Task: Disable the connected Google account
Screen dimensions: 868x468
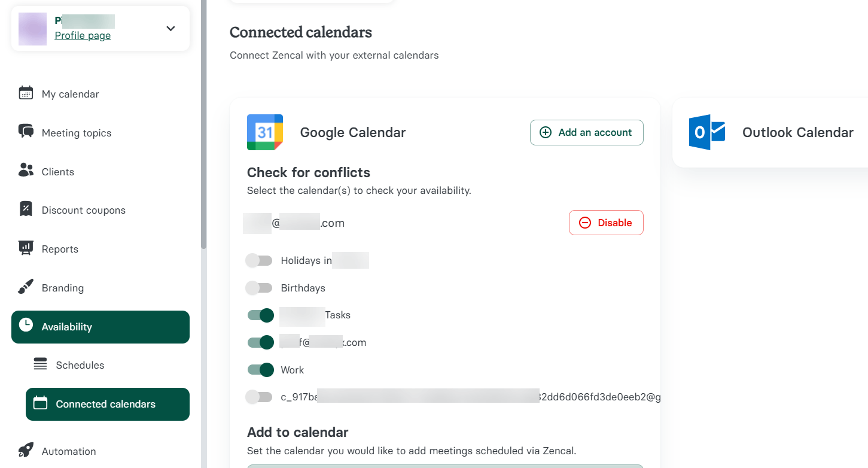Action: (606, 222)
